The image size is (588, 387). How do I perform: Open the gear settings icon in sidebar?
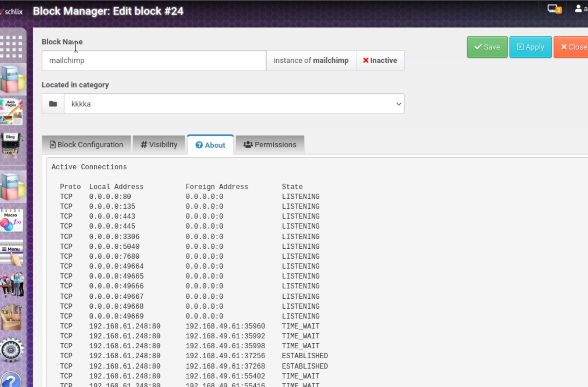[12, 350]
